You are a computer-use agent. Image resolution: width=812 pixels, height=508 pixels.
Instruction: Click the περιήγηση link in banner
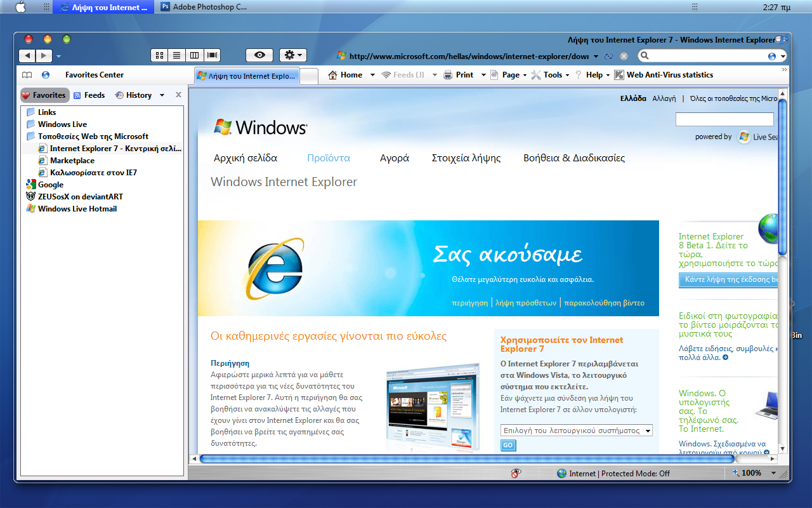click(469, 303)
